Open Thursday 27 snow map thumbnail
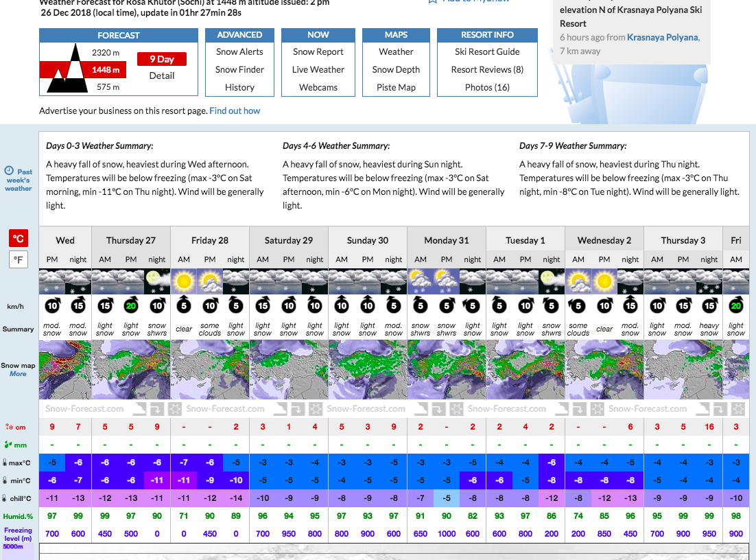This screenshot has width=756, height=560. [130, 370]
